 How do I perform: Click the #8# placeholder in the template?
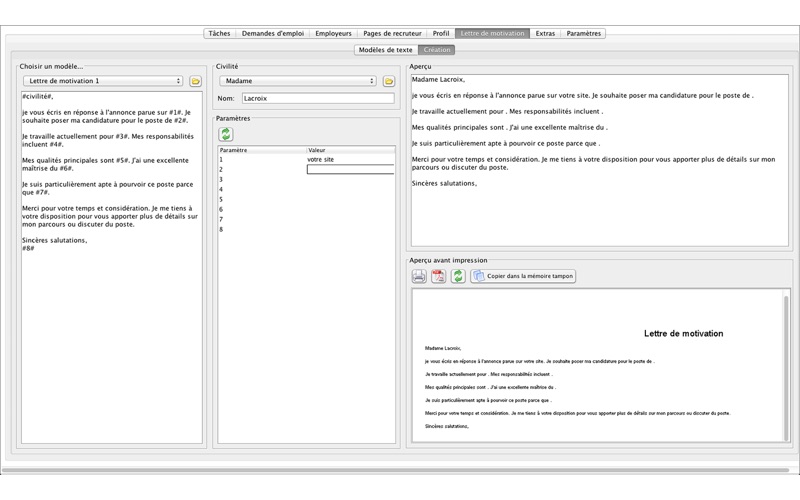[28, 248]
